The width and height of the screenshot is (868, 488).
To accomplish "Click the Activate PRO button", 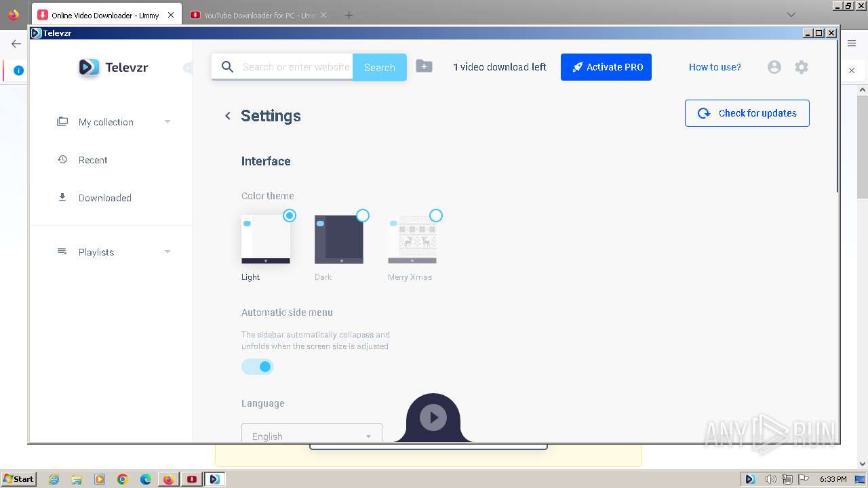I will pyautogui.click(x=606, y=67).
